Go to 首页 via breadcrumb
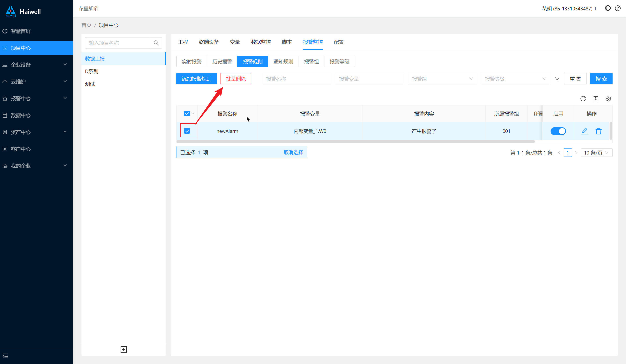 86,25
